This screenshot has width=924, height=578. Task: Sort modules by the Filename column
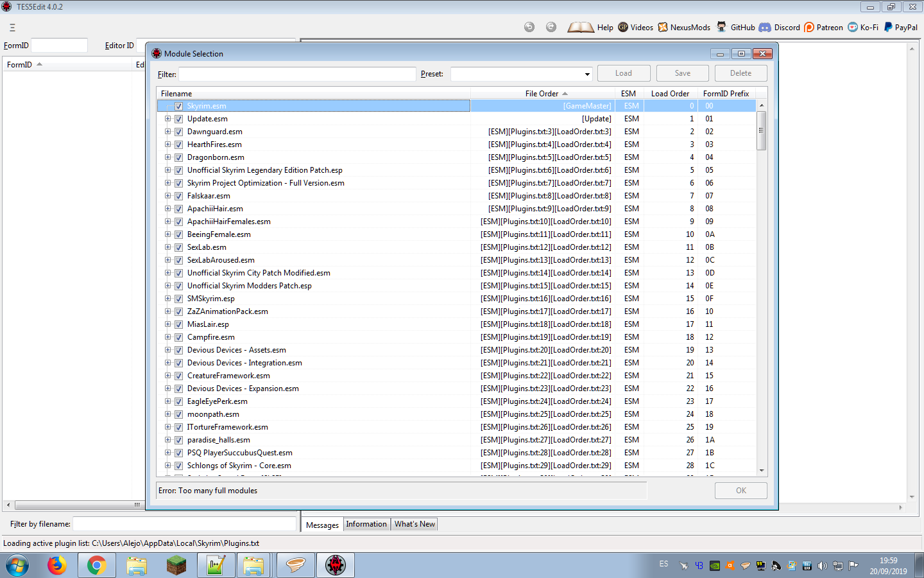pyautogui.click(x=314, y=94)
